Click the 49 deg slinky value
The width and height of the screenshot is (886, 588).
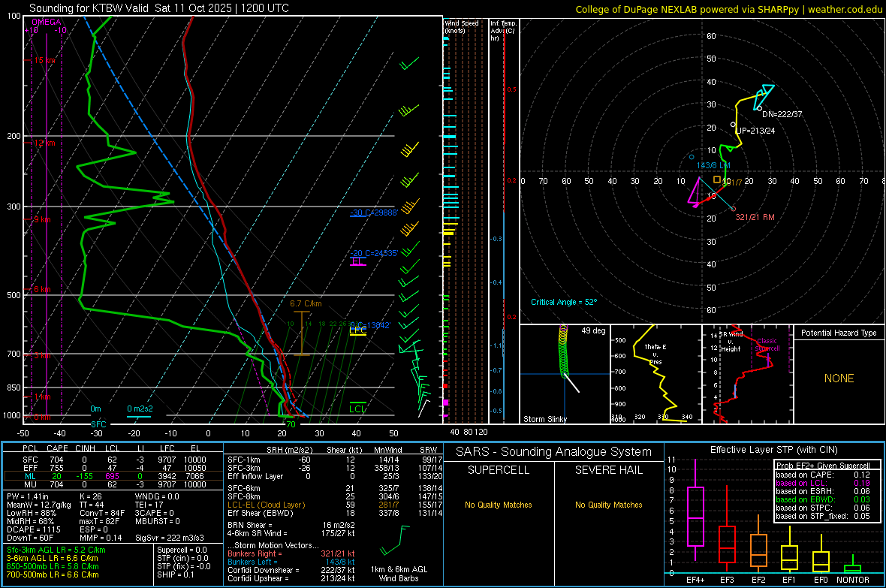click(x=593, y=330)
